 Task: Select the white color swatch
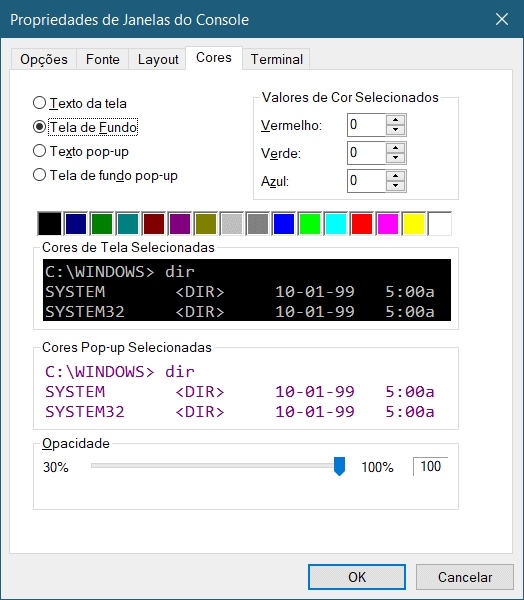[440, 223]
